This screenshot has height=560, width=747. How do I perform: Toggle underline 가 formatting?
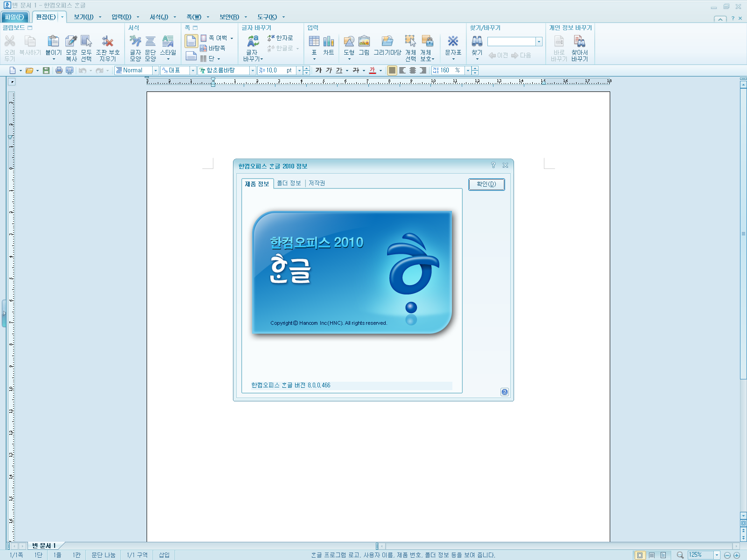339,70
